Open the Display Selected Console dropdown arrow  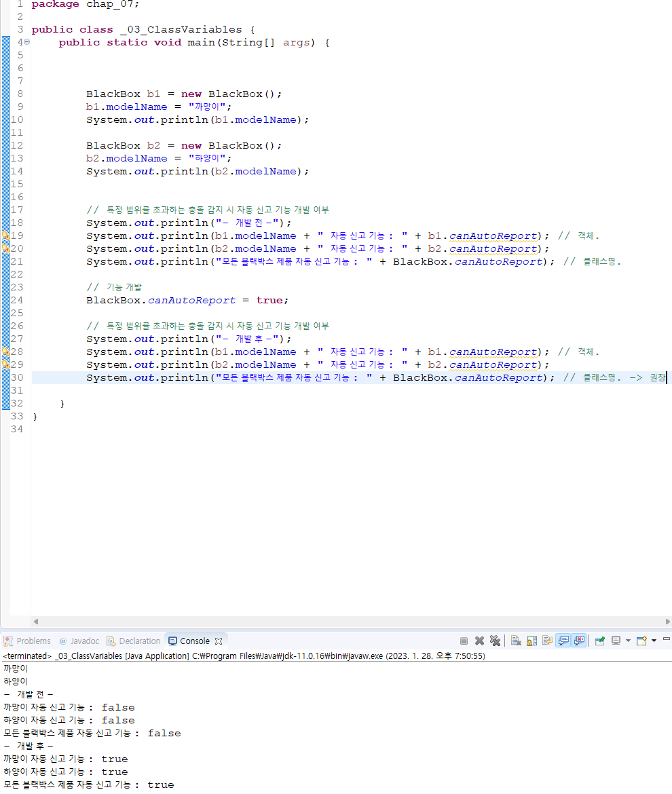point(628,641)
